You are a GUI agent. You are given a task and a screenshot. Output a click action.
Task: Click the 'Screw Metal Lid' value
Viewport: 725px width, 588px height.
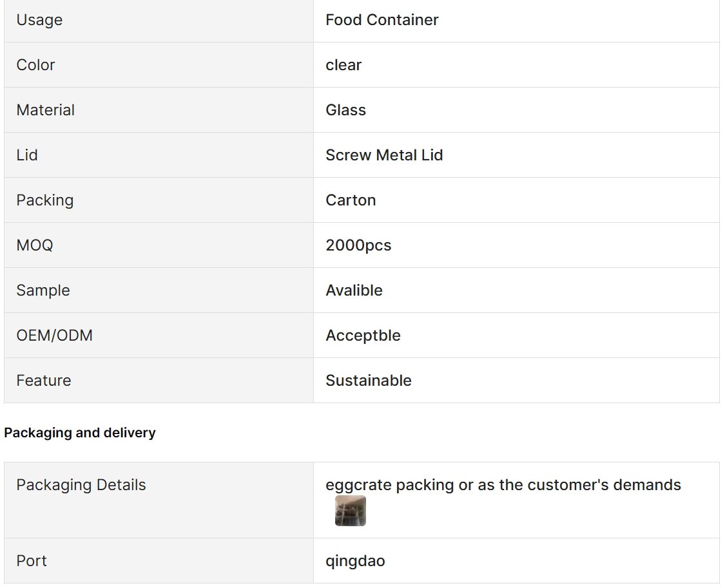tap(384, 155)
